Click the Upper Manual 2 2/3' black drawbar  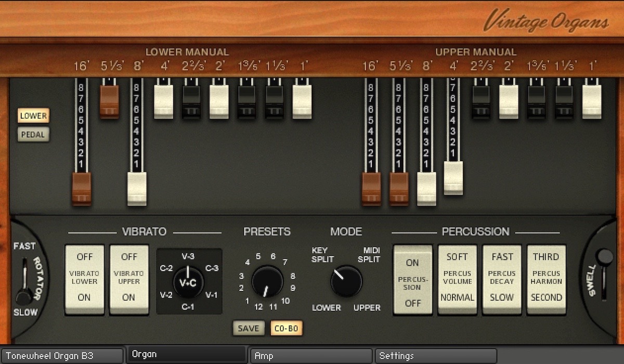click(x=482, y=102)
